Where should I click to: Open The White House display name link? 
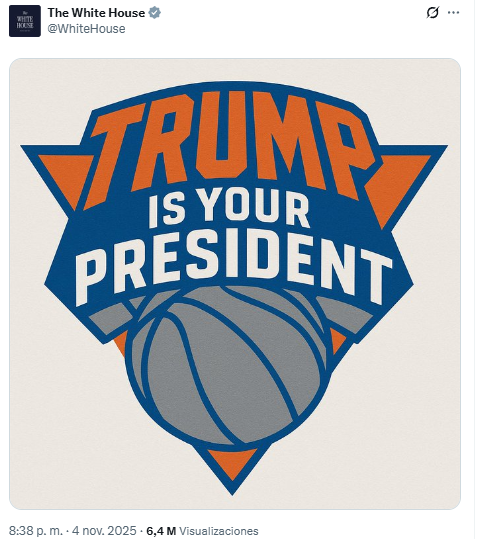click(x=96, y=13)
